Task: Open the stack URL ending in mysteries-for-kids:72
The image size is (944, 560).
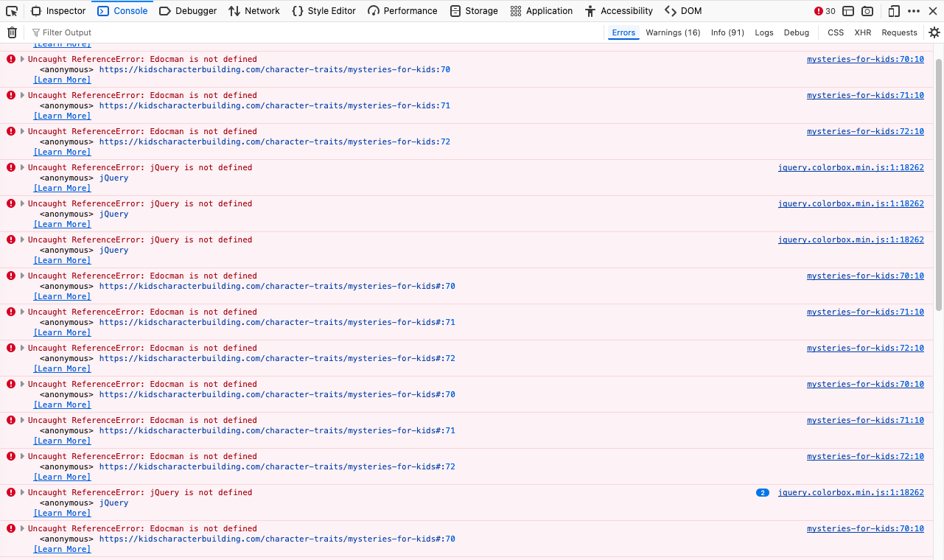Action: click(x=275, y=141)
